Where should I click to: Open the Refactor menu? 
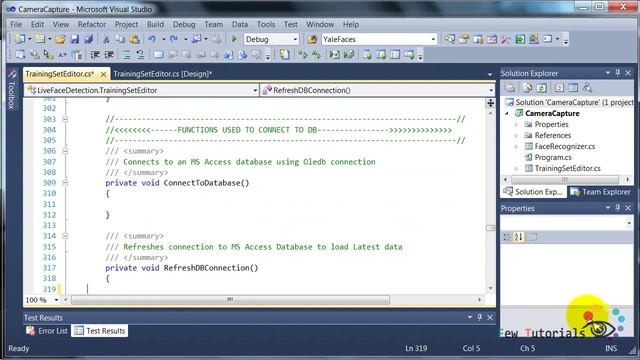click(x=92, y=24)
